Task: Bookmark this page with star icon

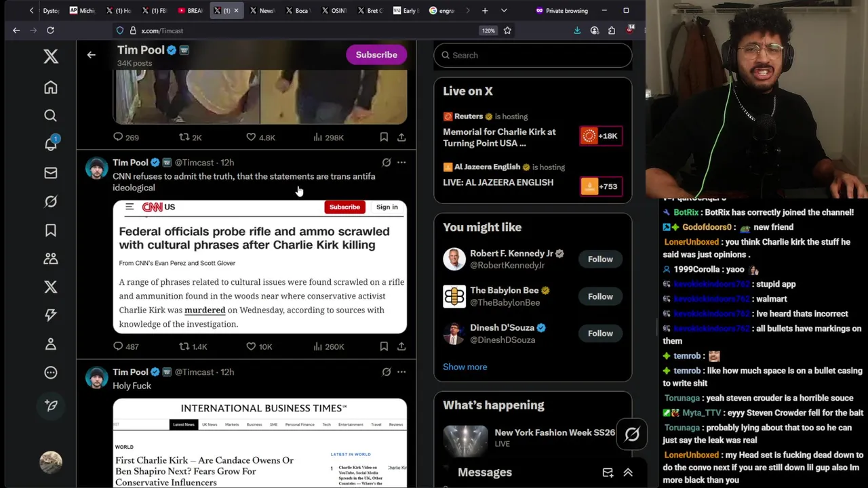Action: point(507,30)
